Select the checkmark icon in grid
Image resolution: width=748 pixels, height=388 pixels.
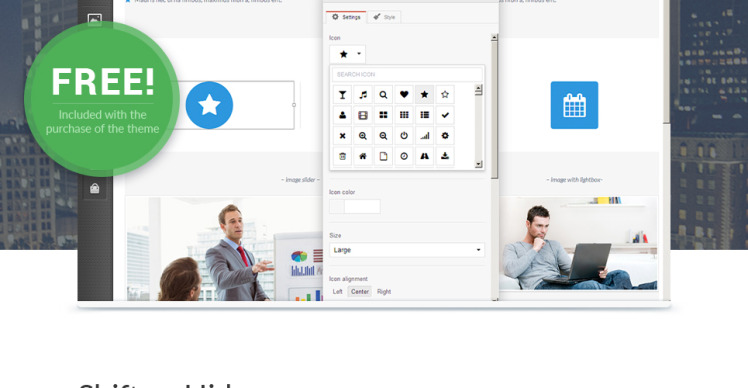[445, 115]
